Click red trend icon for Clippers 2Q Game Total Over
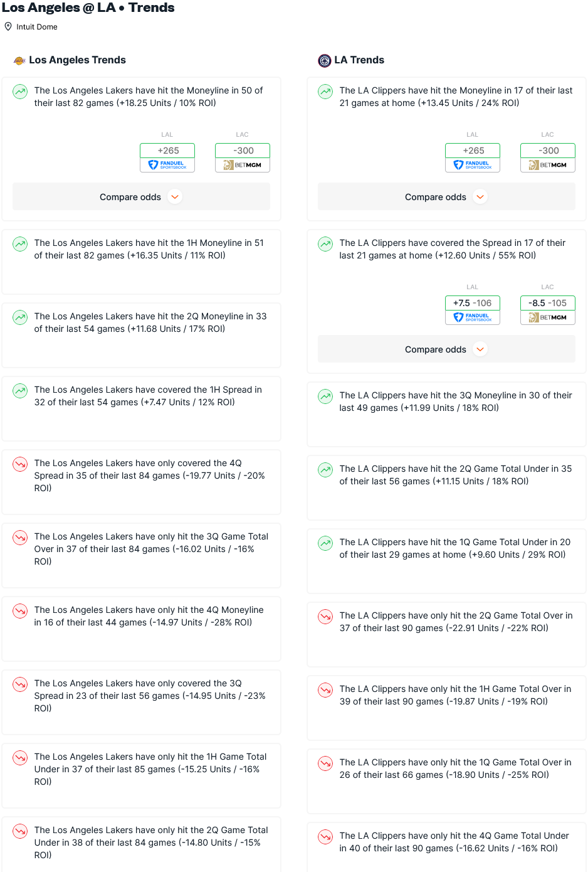 (x=325, y=617)
